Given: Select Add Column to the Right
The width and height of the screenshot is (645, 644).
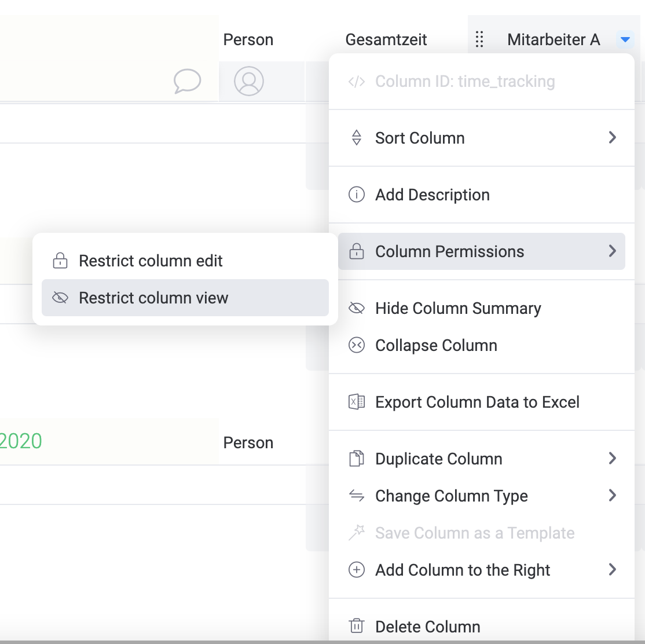Looking at the screenshot, I should (462, 570).
